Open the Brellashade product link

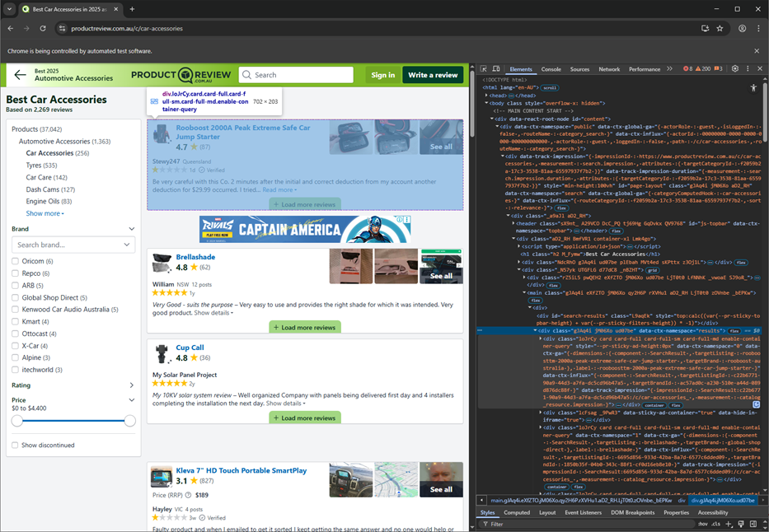coord(195,257)
